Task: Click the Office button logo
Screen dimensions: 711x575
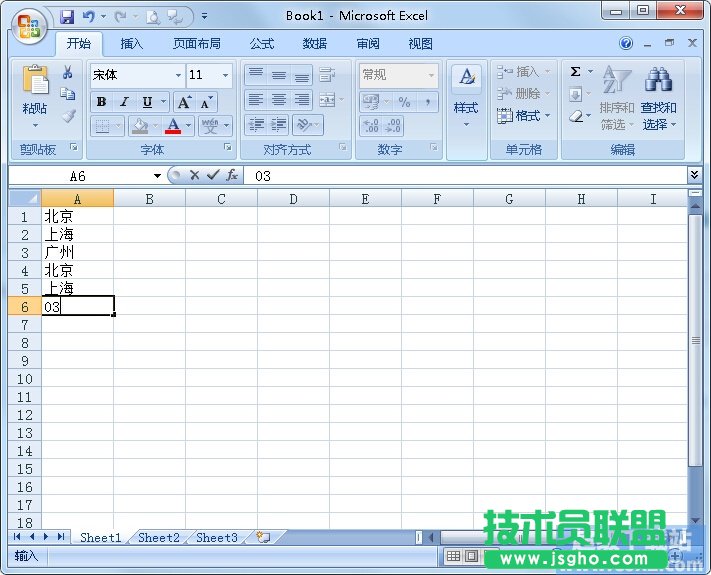Action: tap(29, 26)
